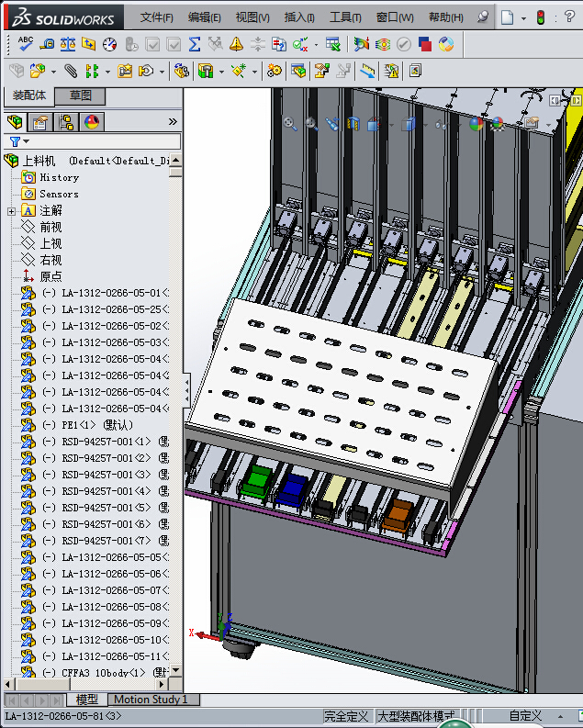The width and height of the screenshot is (583, 728).
Task: Click the paperclip Mate tool
Action: 71,71
